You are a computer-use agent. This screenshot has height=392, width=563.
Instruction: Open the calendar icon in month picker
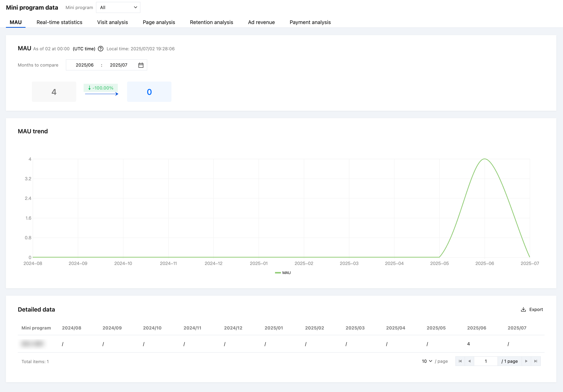pos(141,65)
